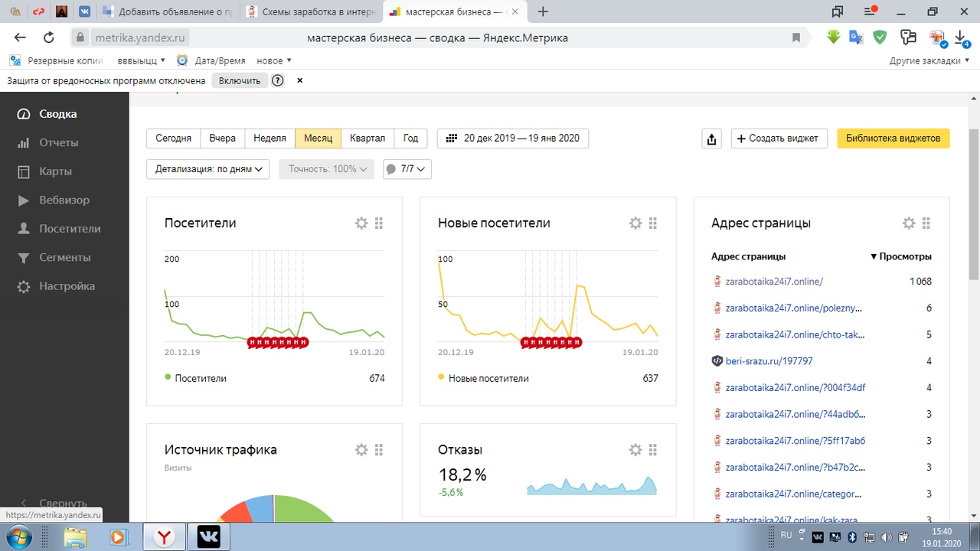Sort by Просмотры column
The image size is (980, 551).
(901, 256)
